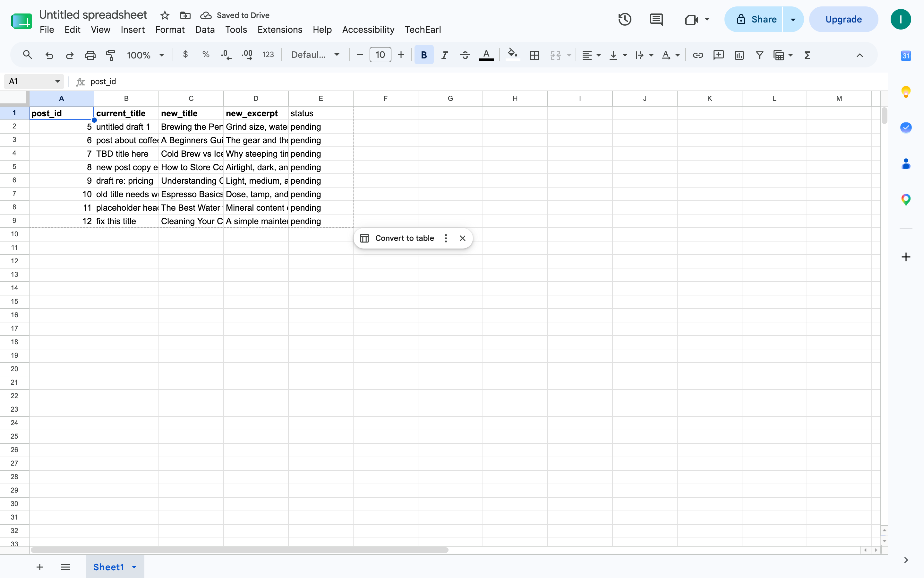Open the Horizontal align dropdown

tap(591, 55)
